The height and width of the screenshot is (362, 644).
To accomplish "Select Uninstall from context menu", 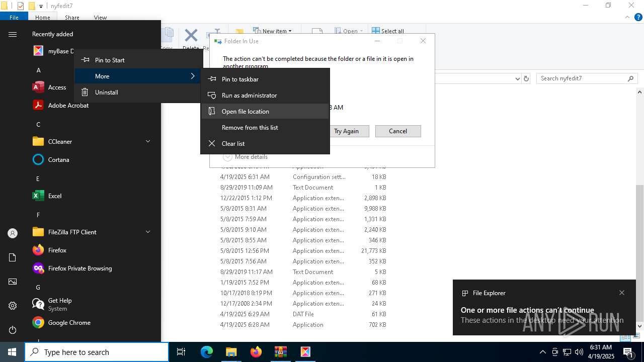I will [x=138, y=92].
